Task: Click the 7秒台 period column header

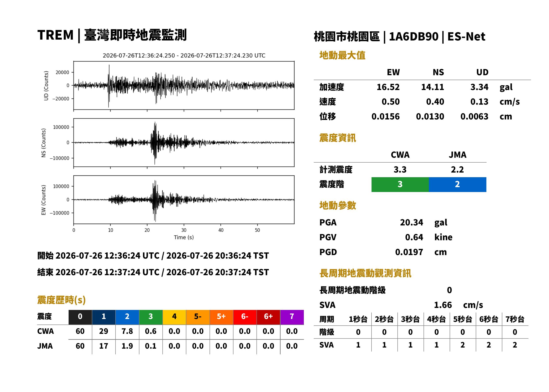Action: click(x=515, y=319)
